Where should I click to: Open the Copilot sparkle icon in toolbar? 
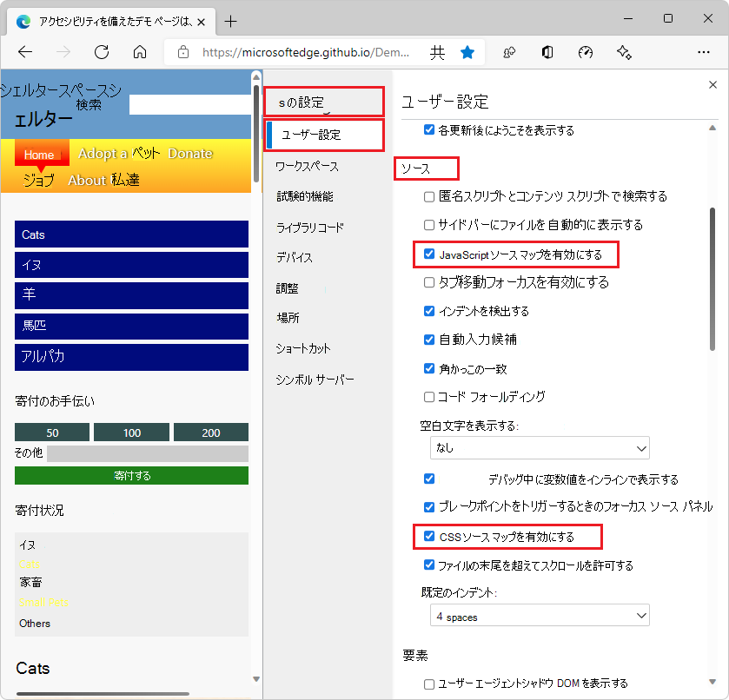pyautogui.click(x=624, y=52)
